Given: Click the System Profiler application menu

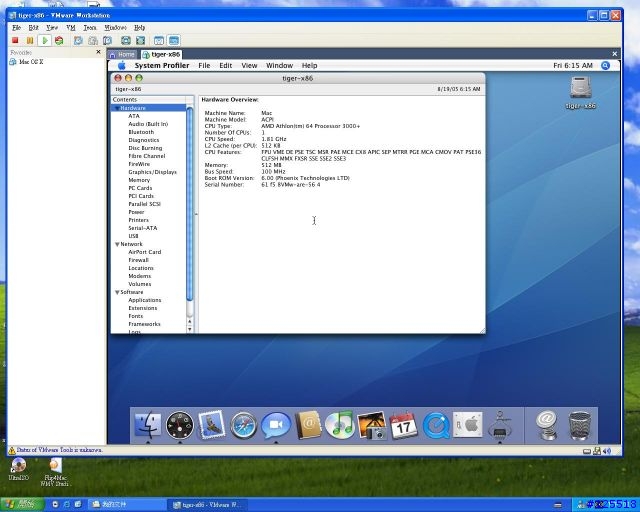Looking at the screenshot, I should click(162, 66).
